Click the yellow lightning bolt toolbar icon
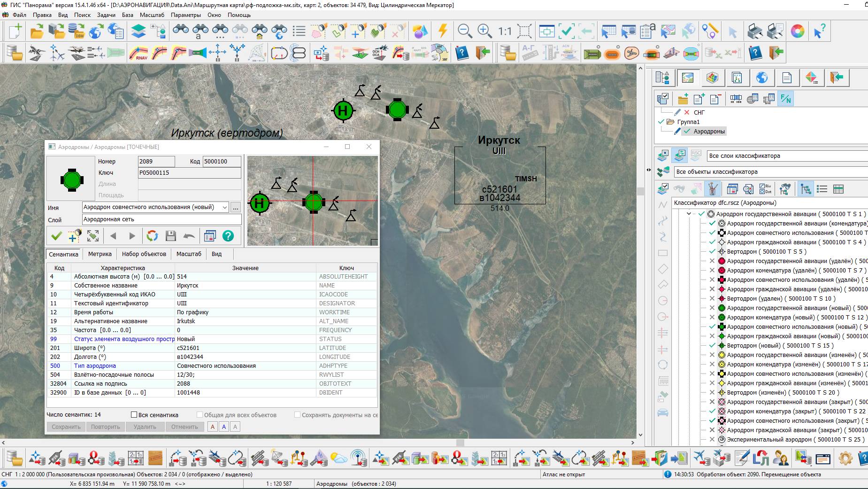Viewport: 868px width, 489px height. click(442, 31)
